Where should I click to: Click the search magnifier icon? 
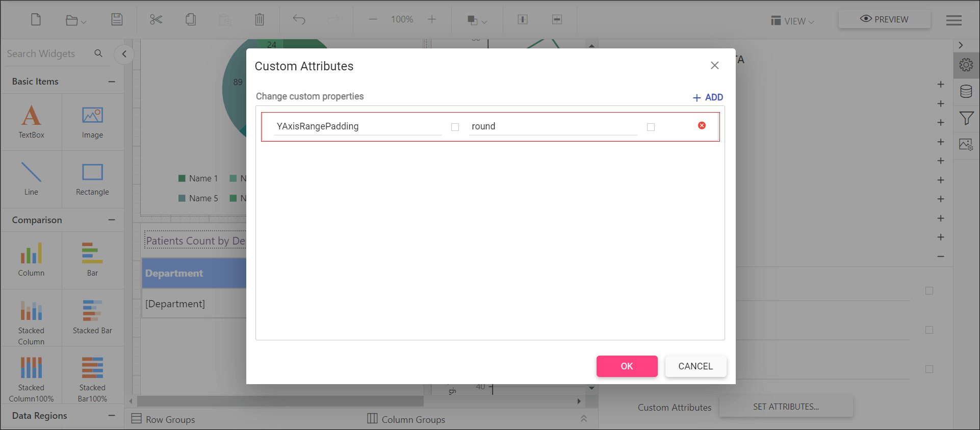click(x=98, y=53)
